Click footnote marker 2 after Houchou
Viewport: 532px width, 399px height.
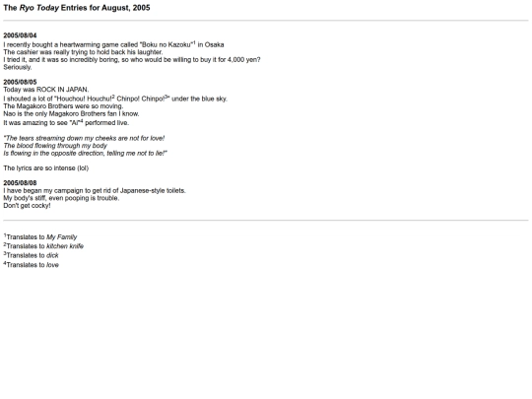click(x=113, y=97)
